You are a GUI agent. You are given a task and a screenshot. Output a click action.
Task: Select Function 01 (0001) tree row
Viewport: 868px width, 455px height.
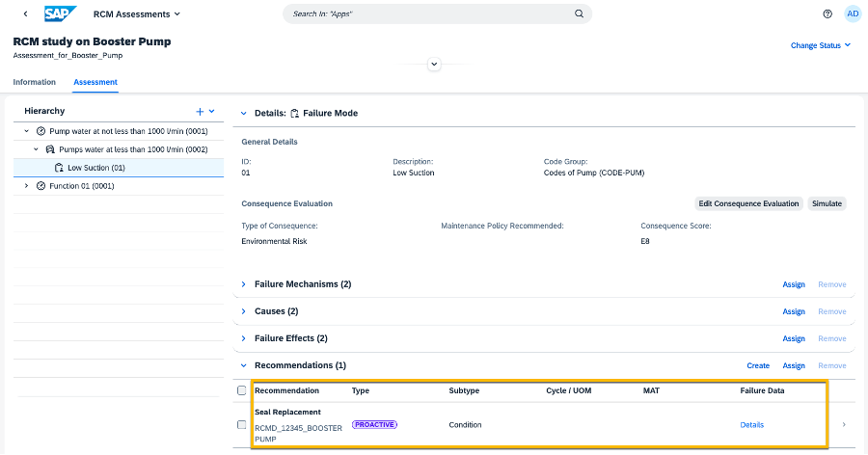[x=119, y=186]
